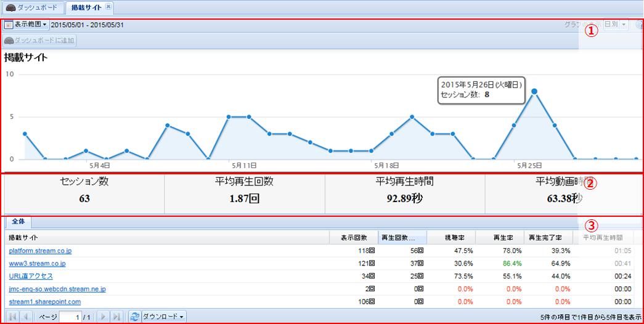
Task: Open the stream1.sharepoint.com link
Action: (x=45, y=302)
